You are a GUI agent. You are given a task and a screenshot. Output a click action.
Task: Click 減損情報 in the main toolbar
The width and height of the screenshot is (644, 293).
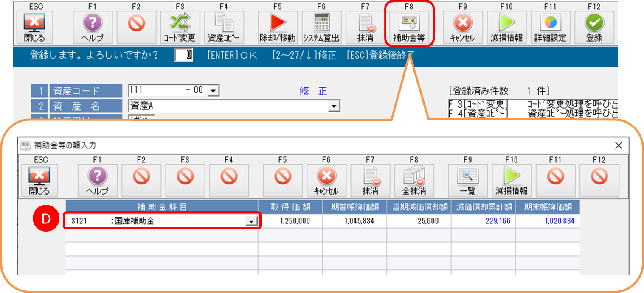[506, 27]
